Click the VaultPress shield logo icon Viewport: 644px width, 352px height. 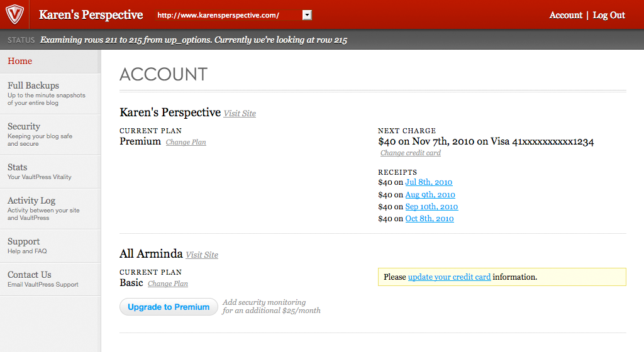(14, 14)
